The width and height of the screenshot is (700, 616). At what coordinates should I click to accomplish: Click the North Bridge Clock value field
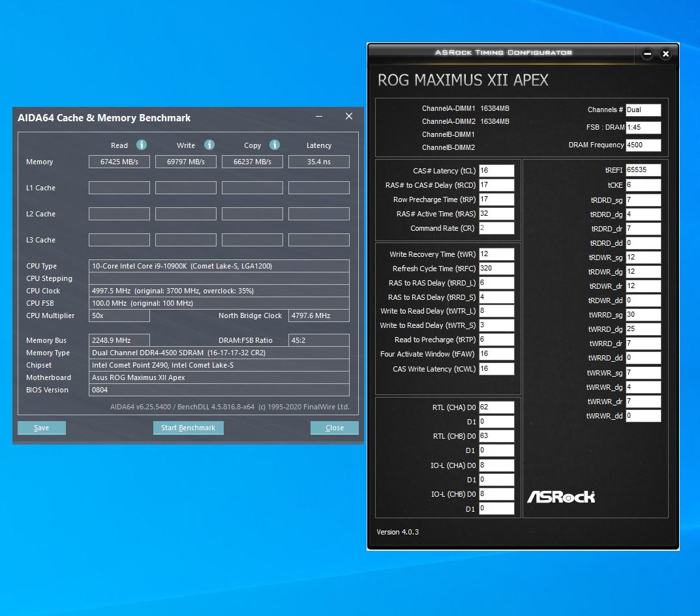tap(319, 315)
